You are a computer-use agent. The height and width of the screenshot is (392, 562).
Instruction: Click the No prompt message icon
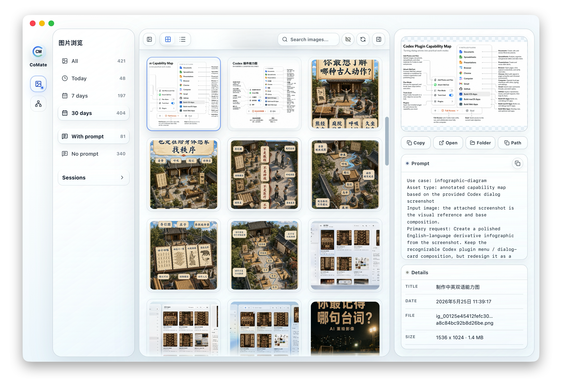tap(65, 154)
